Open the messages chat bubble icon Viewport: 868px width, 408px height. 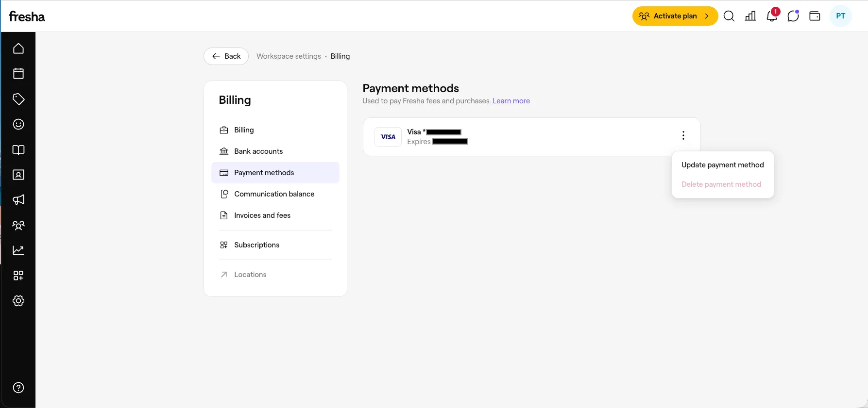(x=793, y=16)
